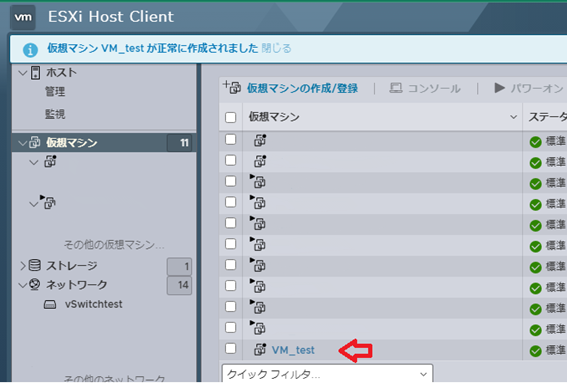
Task: Click the パワーオン toolbar button
Action: 529,88
